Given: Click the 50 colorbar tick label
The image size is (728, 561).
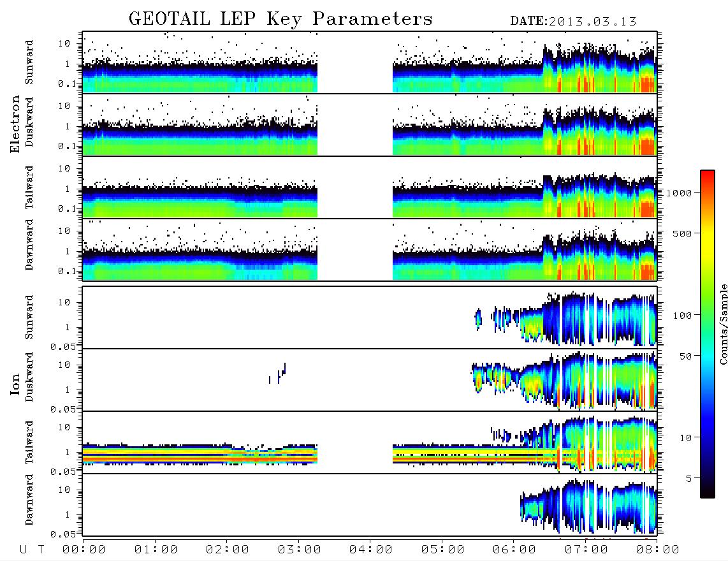Looking at the screenshot, I should pyautogui.click(x=686, y=356).
